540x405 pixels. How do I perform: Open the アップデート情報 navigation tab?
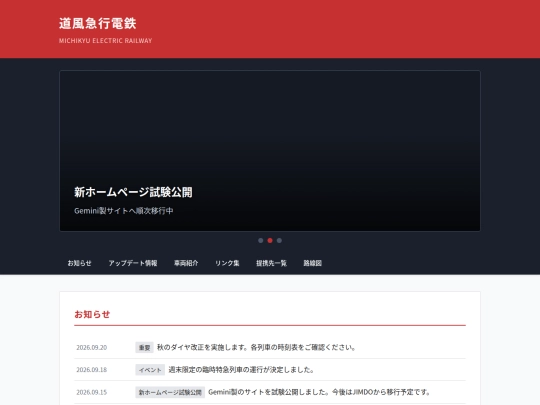[133, 263]
